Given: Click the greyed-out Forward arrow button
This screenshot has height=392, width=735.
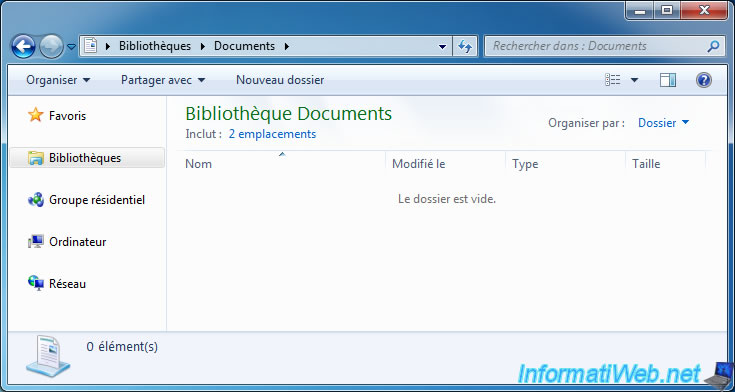Looking at the screenshot, I should coord(51,47).
